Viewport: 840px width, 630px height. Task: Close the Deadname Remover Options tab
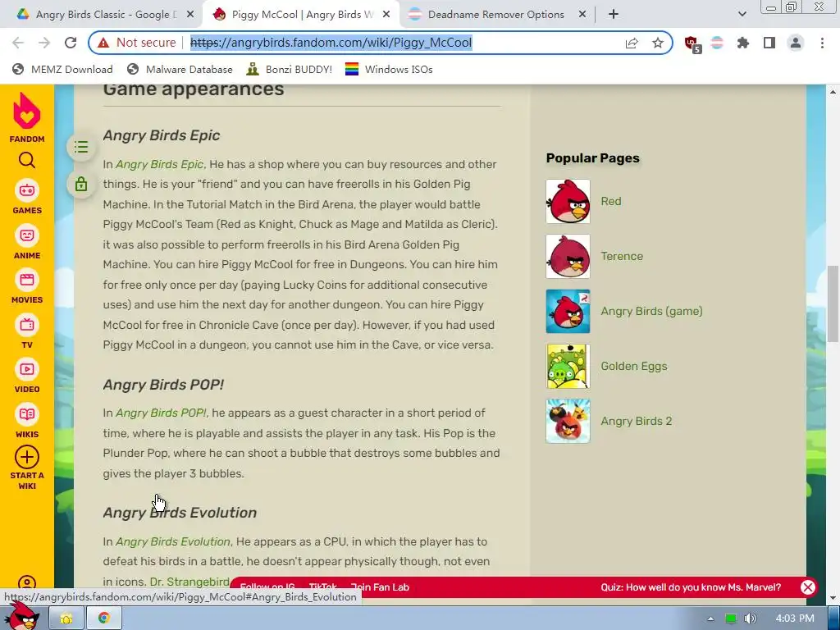582,15
